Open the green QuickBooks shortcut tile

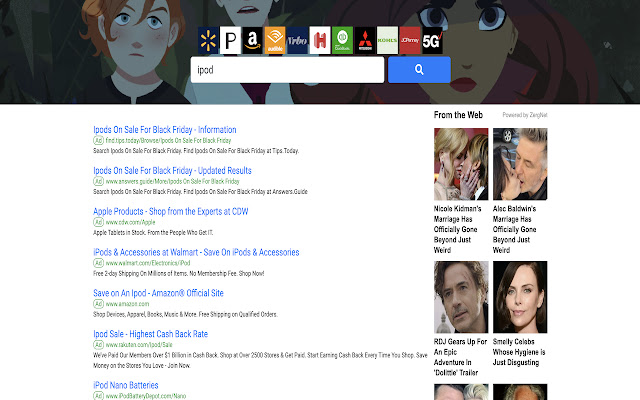coord(342,40)
